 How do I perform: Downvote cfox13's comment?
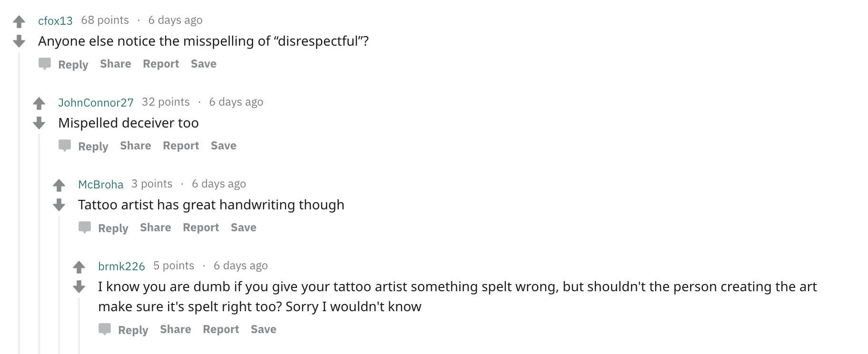pyautogui.click(x=19, y=41)
